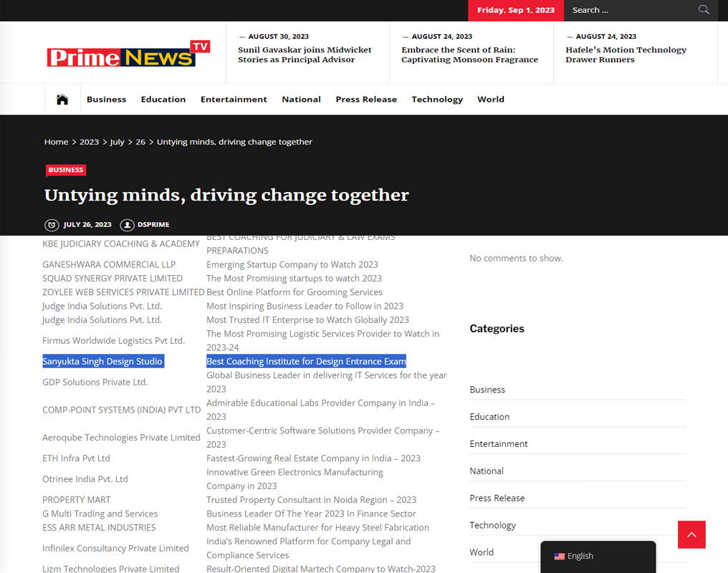This screenshot has height=573, width=728.
Task: Open the Entertainment menu item
Action: pos(234,100)
